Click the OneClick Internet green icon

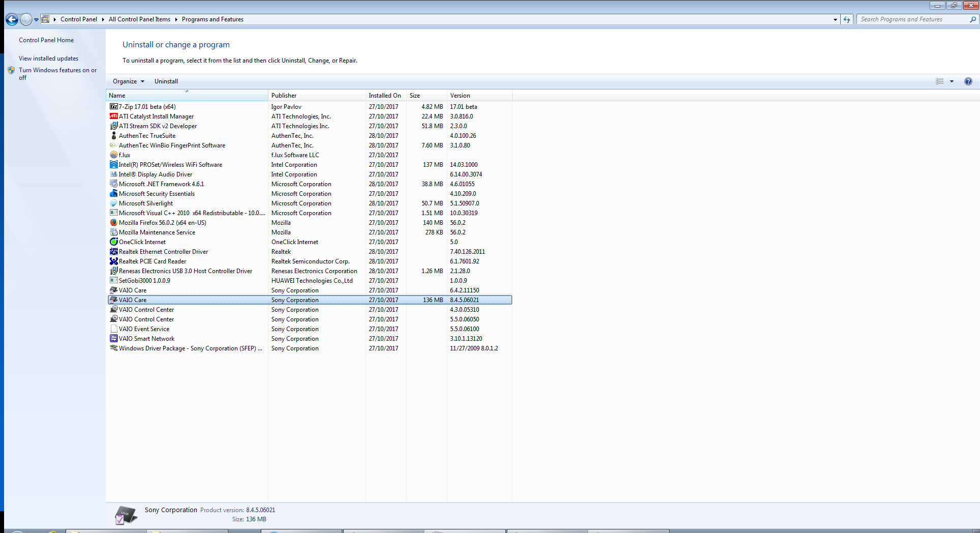click(x=113, y=242)
